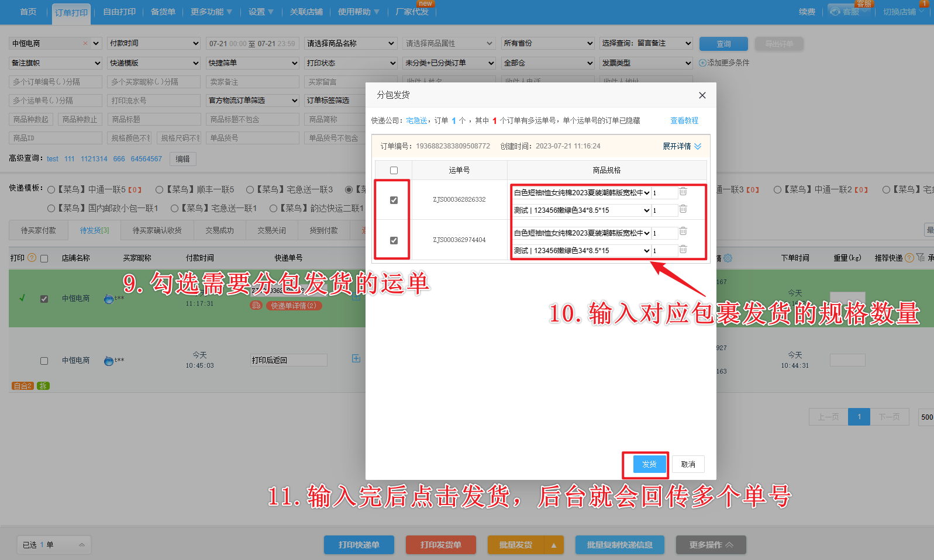934x560 pixels.
Task: Delete the last spec row under waybill ZJS000362974404
Action: coord(683,250)
